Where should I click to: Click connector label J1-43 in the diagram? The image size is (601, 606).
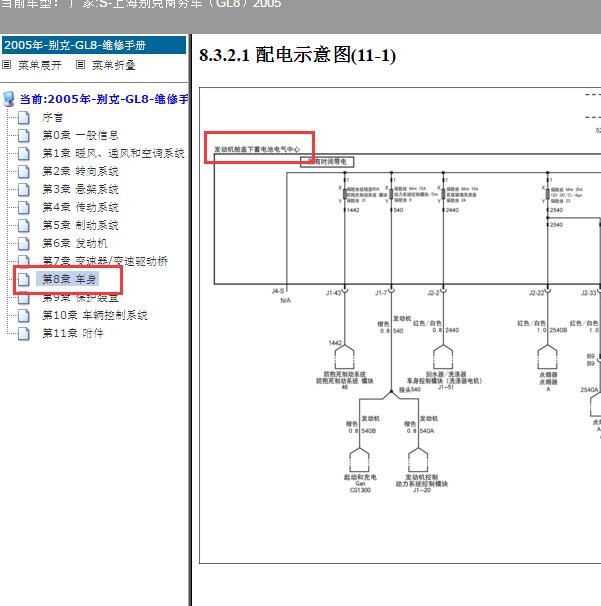tap(334, 293)
